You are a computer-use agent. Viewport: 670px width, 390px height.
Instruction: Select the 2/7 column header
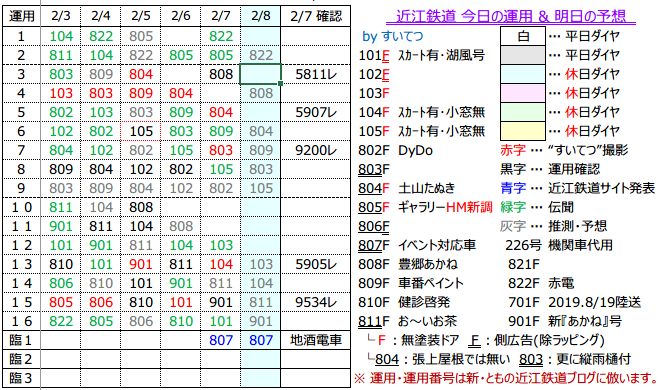coord(220,16)
